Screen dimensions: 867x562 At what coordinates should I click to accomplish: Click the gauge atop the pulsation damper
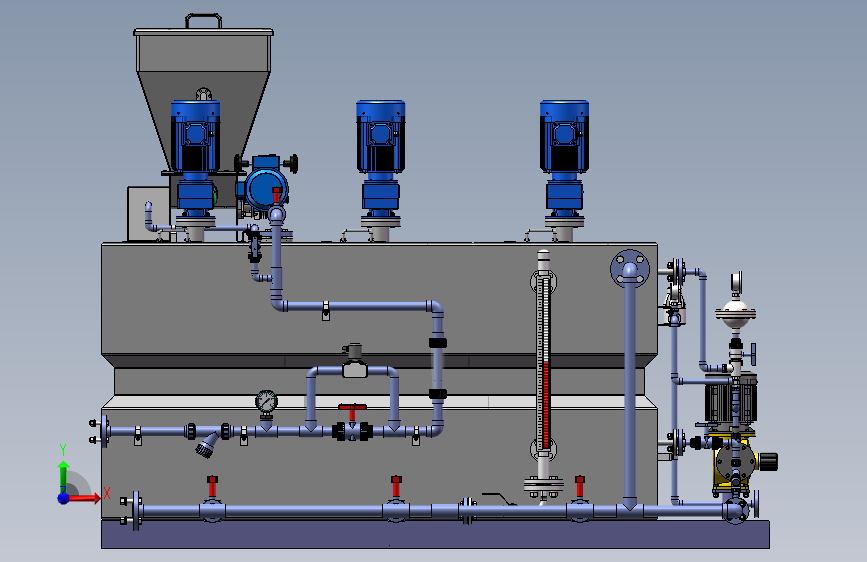click(735, 283)
